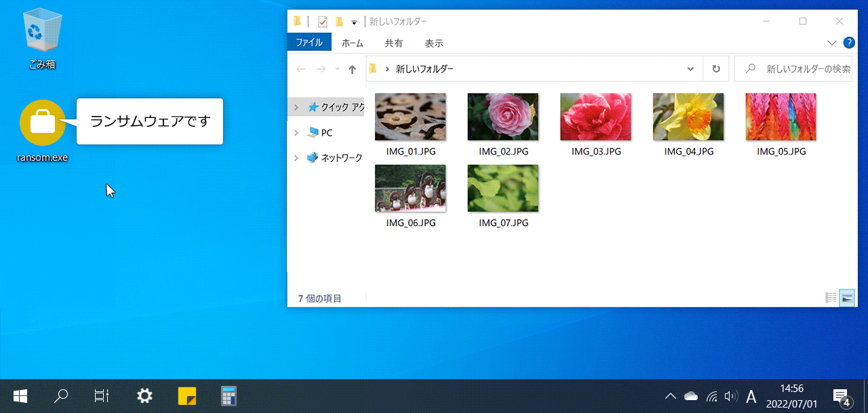This screenshot has width=868, height=413.
Task: Expand the ribbon with the chevron
Action: pos(833,43)
